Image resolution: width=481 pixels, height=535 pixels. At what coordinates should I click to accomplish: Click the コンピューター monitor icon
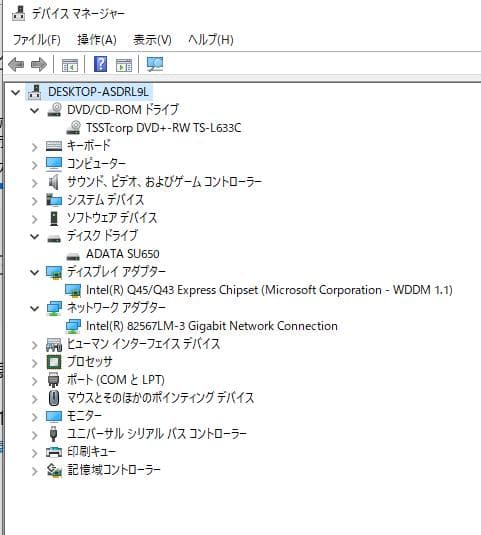coord(54,164)
